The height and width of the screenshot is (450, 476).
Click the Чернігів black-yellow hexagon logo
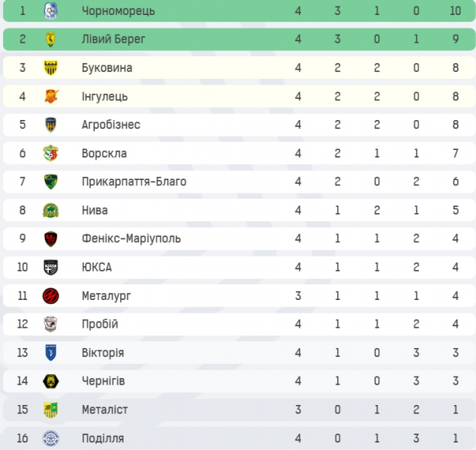51,381
